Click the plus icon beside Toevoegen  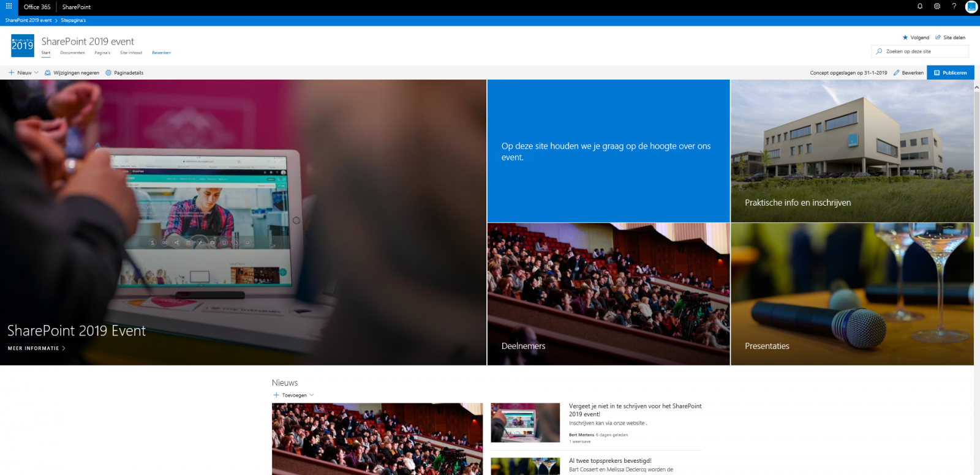(x=276, y=395)
